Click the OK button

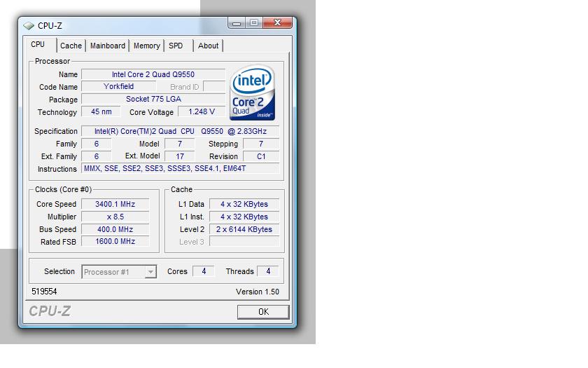(263, 312)
